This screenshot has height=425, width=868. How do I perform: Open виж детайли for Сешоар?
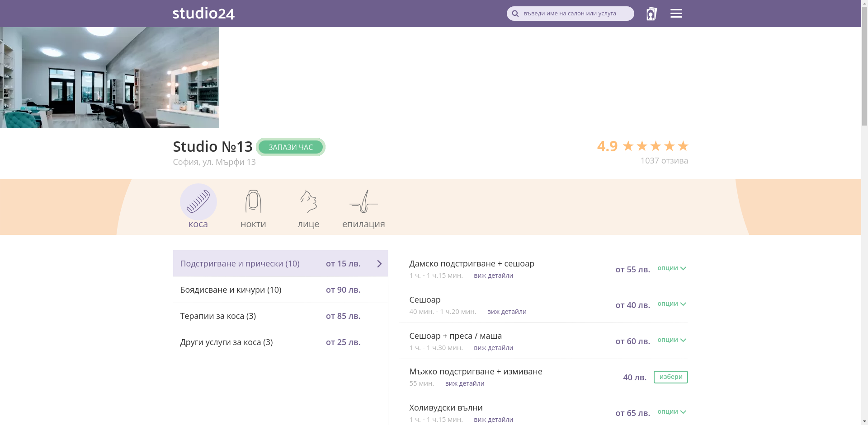pos(507,311)
